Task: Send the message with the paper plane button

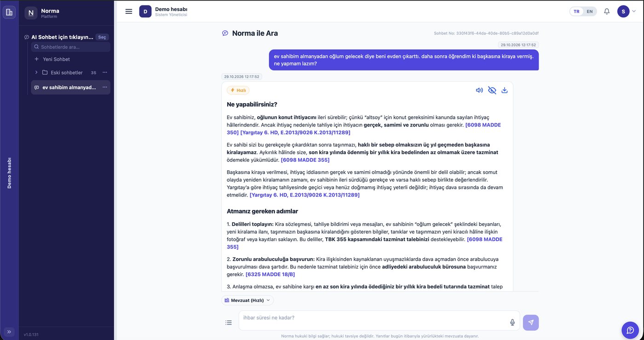Action: tap(531, 323)
